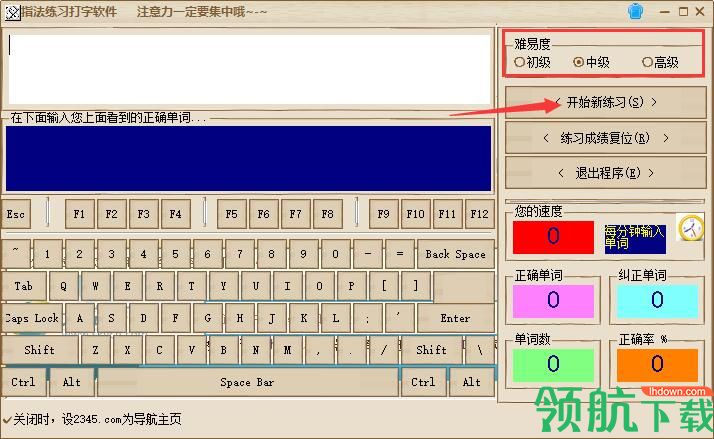Click the tilde key next to 1
714x439 pixels.
16,254
